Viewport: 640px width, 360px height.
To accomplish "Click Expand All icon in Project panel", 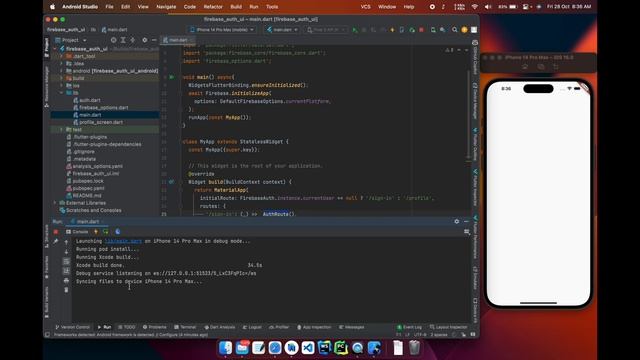I will pyautogui.click(x=123, y=40).
